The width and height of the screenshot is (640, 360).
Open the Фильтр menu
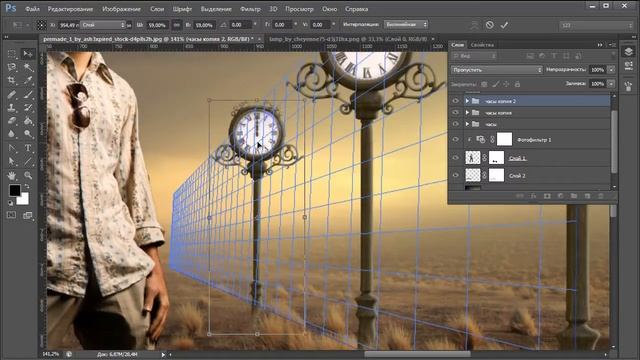[x=250, y=9]
